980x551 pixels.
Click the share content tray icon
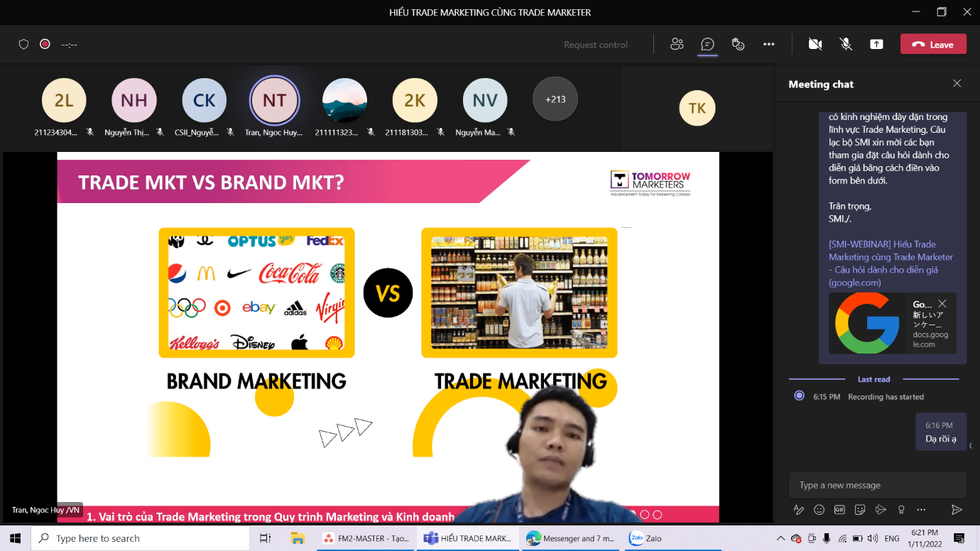(x=876, y=44)
